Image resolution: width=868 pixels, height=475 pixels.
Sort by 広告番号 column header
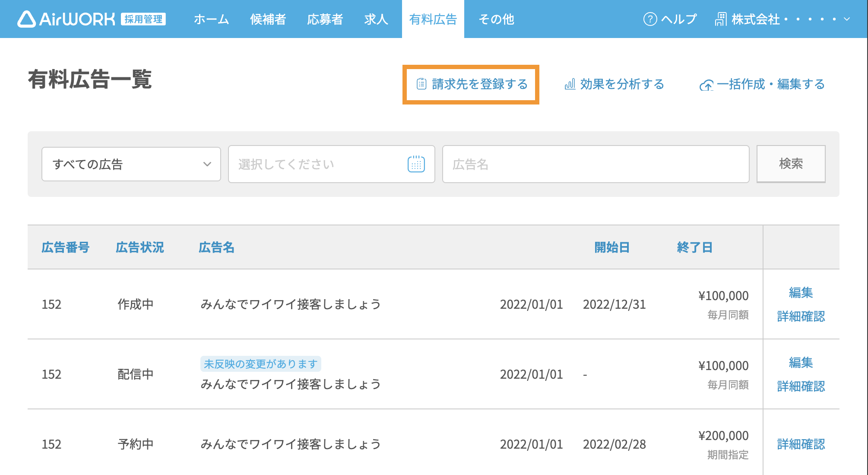pyautogui.click(x=66, y=247)
